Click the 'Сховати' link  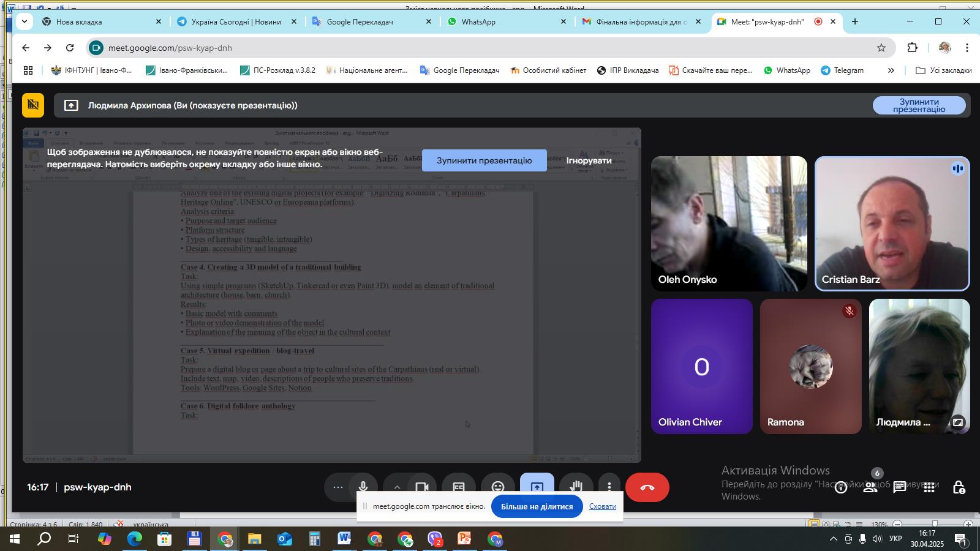coord(603,506)
